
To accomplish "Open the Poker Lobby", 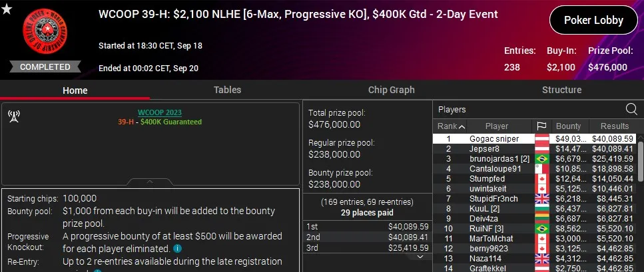I will (x=593, y=20).
